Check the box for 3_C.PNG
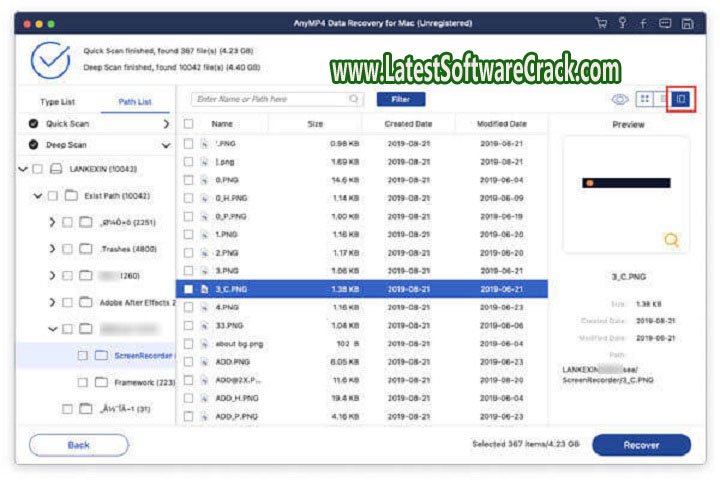The height and width of the screenshot is (480, 720). pyautogui.click(x=189, y=288)
